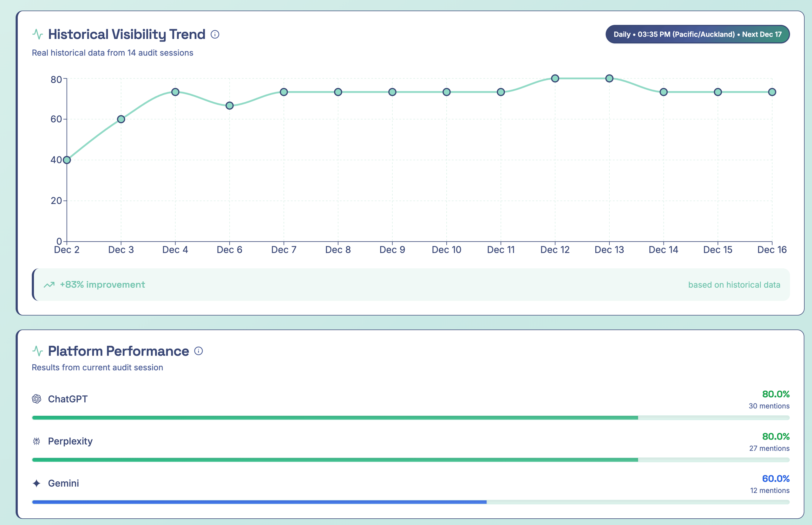Select the Dec 16 data point

coord(772,92)
